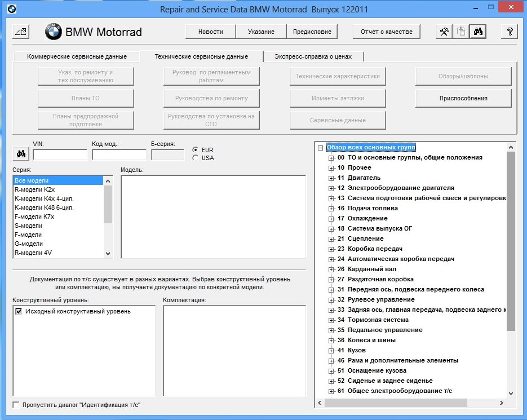Enable 'Пропустить диалог' checkbox
The image size is (527, 420).
[x=16, y=405]
